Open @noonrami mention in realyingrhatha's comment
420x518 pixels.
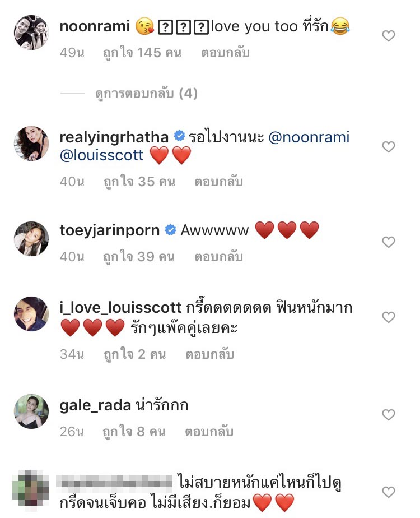point(309,137)
